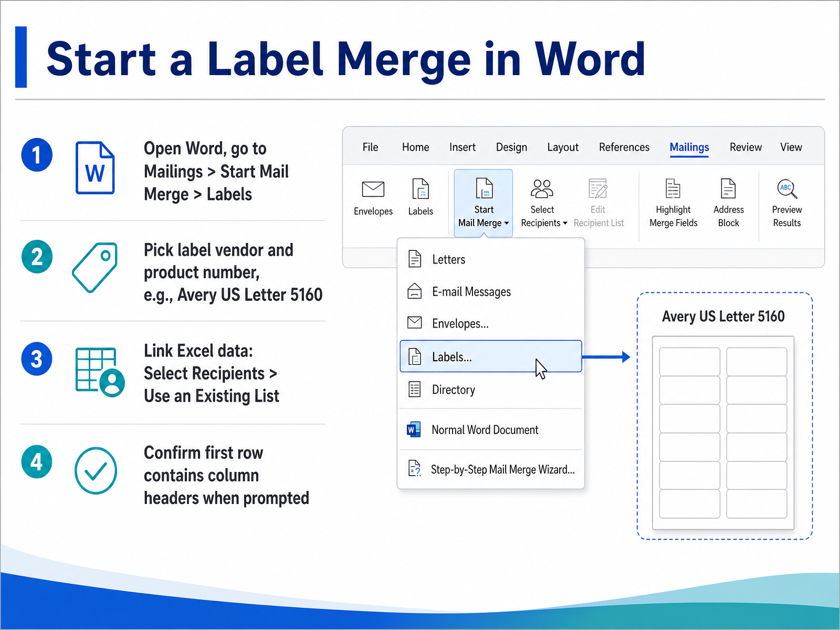Viewport: 840px width, 630px height.
Task: Click the E-mail Messages envelope icon
Action: (x=415, y=291)
